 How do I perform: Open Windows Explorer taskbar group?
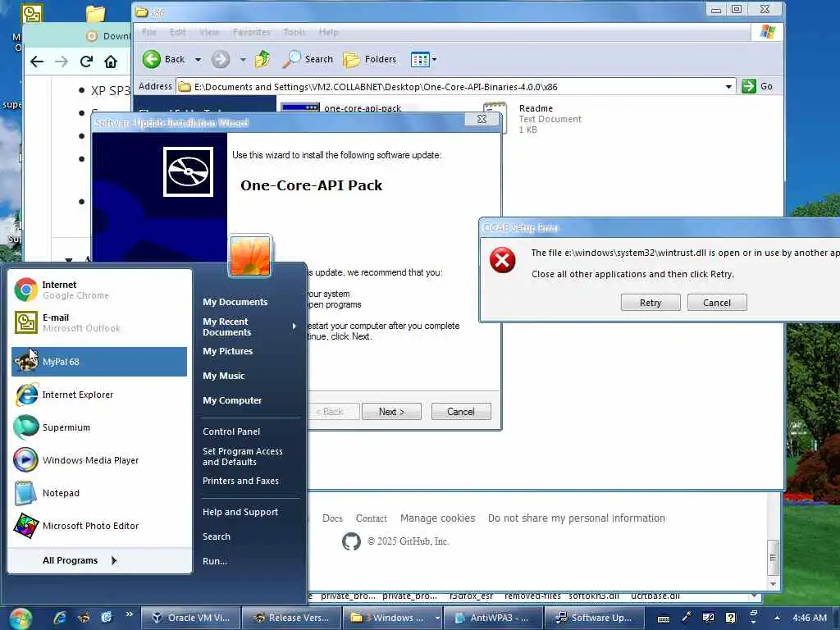(392, 618)
